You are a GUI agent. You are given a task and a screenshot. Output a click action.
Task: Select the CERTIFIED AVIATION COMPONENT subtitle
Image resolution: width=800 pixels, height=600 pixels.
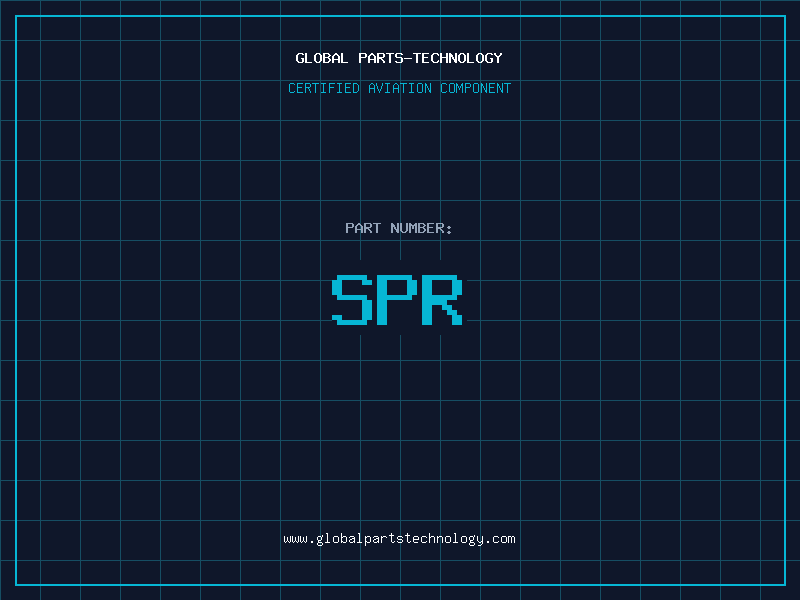[x=399, y=88]
